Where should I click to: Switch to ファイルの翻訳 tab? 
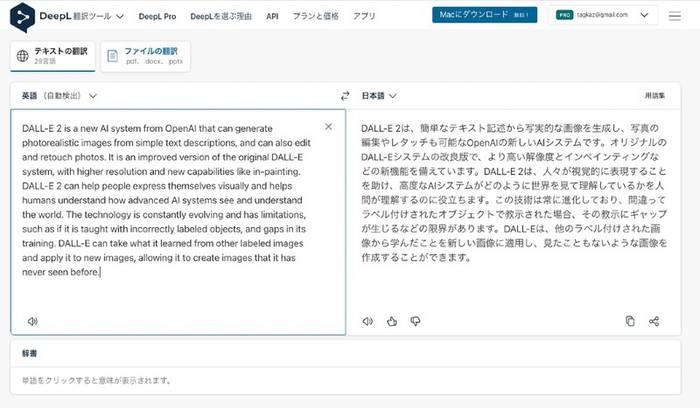click(146, 56)
